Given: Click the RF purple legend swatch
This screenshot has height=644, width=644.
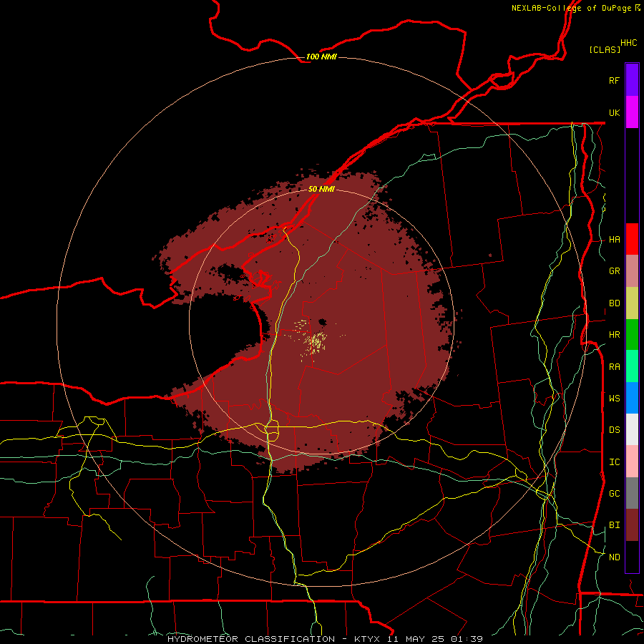Looking at the screenshot, I should coord(632,80).
